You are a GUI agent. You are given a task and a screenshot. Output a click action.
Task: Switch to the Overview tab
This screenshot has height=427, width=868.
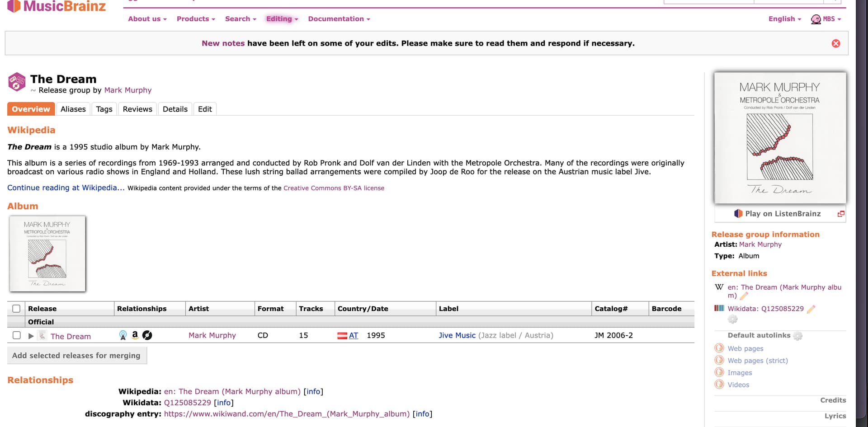point(31,109)
